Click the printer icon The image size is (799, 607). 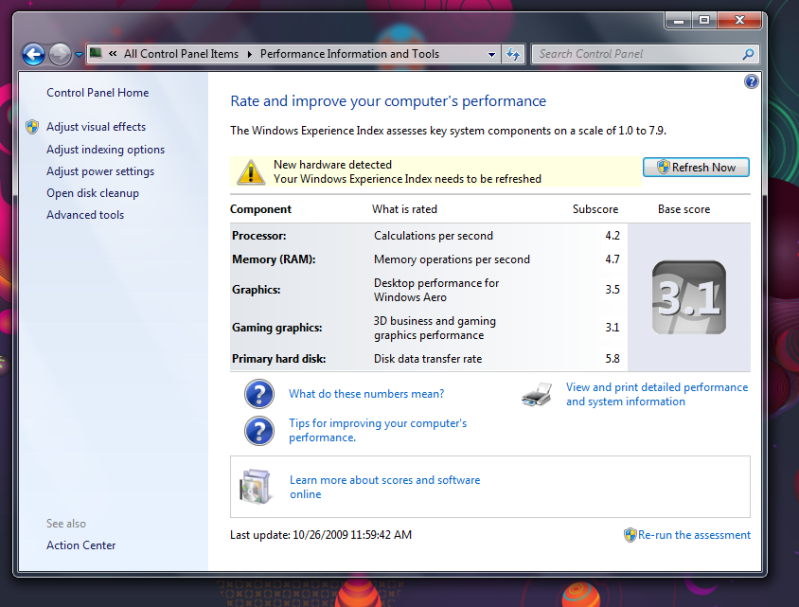coord(537,394)
